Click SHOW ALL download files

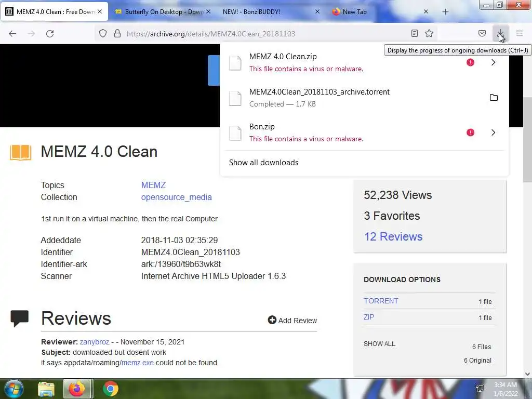[379, 344]
